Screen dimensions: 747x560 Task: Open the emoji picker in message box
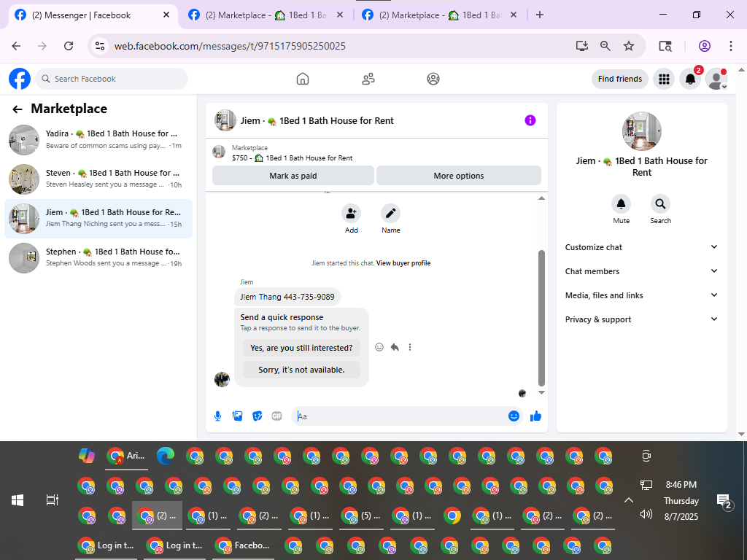coord(514,416)
